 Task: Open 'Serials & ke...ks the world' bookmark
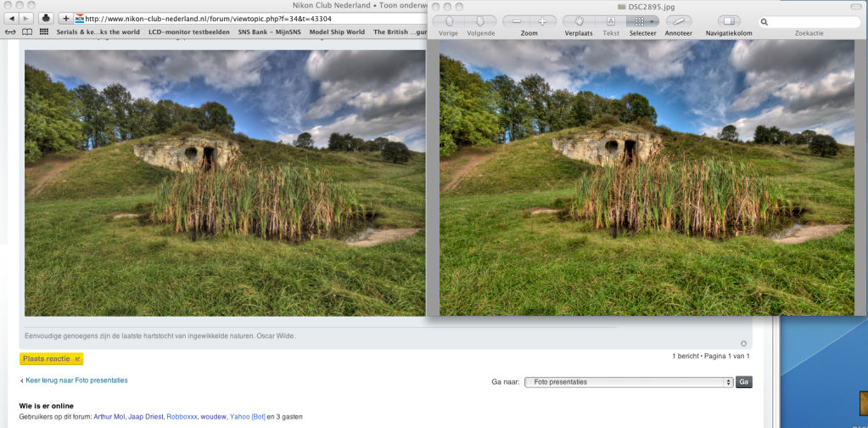tap(98, 32)
